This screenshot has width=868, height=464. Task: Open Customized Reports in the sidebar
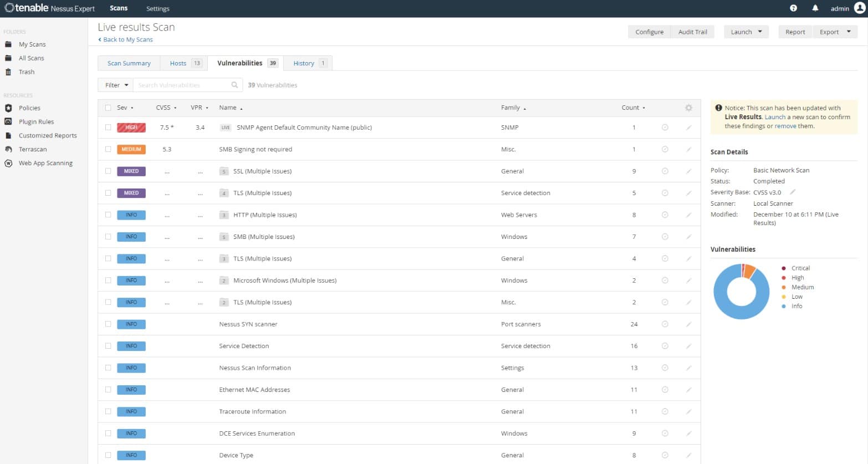click(48, 136)
